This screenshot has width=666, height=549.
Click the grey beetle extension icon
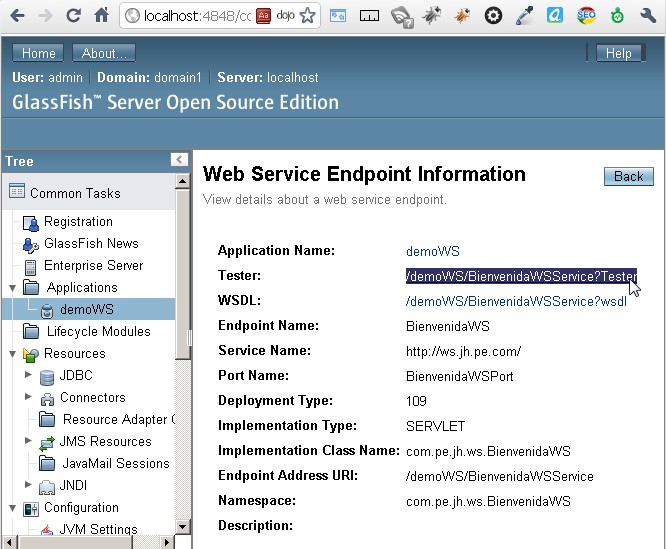[x=431, y=16]
